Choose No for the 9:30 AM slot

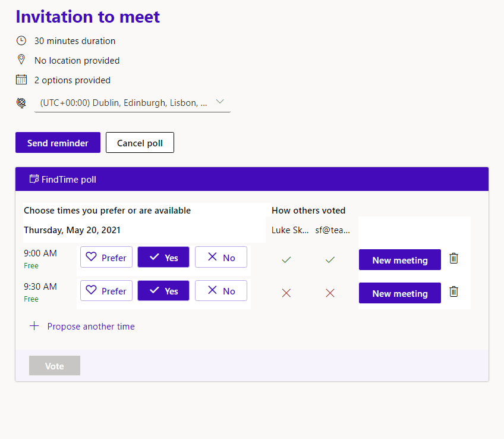point(221,291)
